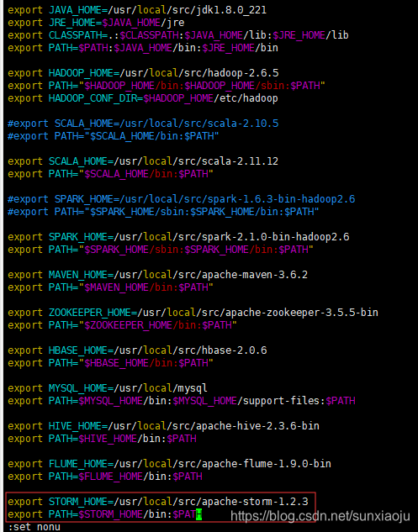Click the line with 'apache-storm-1.2.3'
The image size is (418, 532).
click(x=158, y=502)
